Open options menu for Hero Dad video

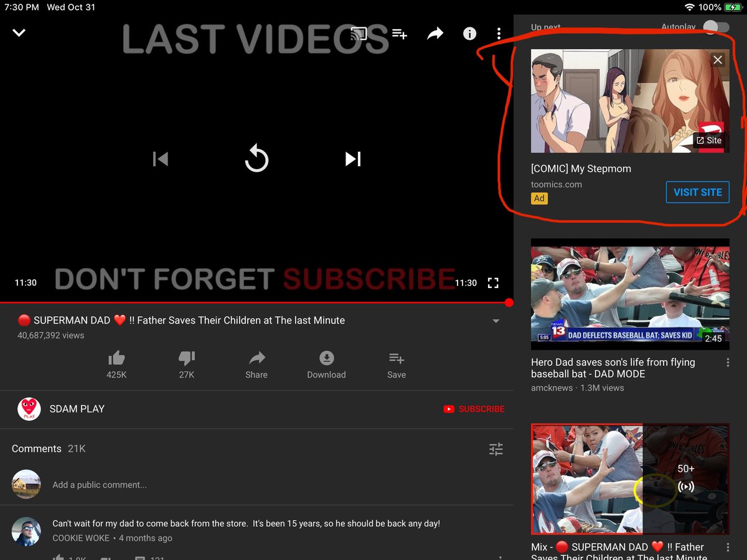(728, 363)
